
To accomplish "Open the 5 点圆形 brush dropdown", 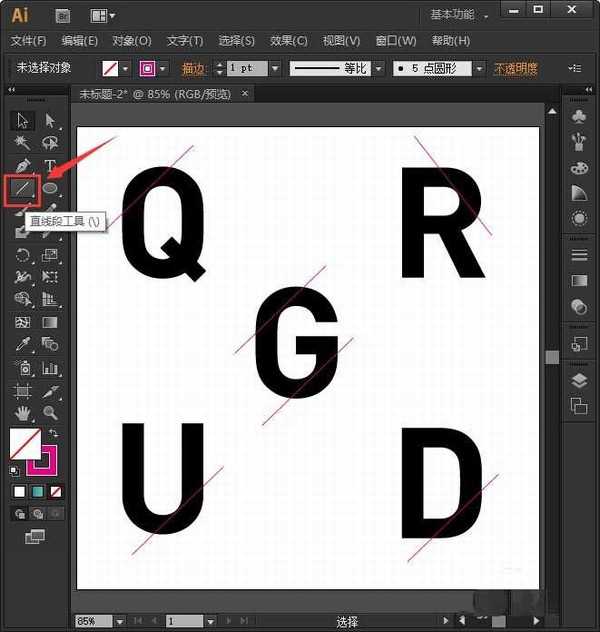I will 480,69.
